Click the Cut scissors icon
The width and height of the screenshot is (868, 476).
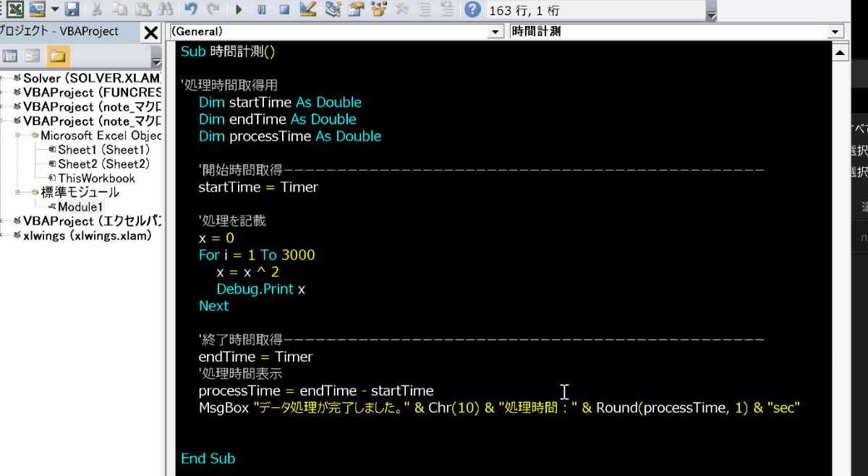pos(97,9)
